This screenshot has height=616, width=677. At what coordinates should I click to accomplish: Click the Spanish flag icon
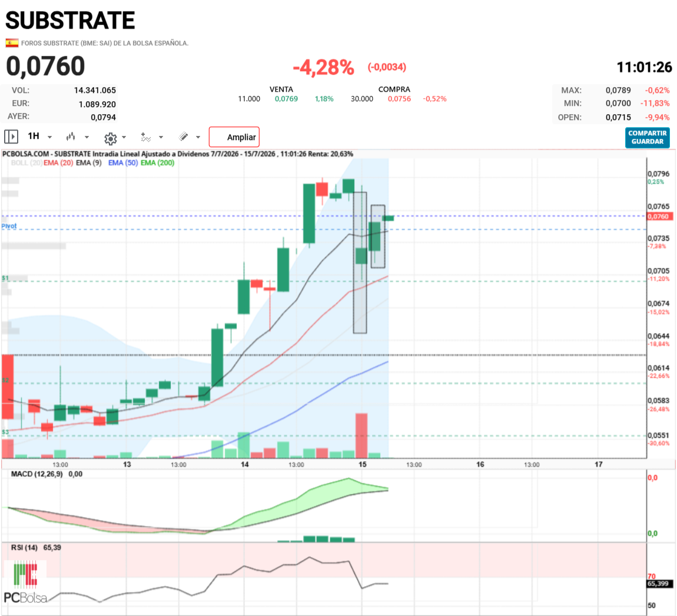tap(12, 43)
